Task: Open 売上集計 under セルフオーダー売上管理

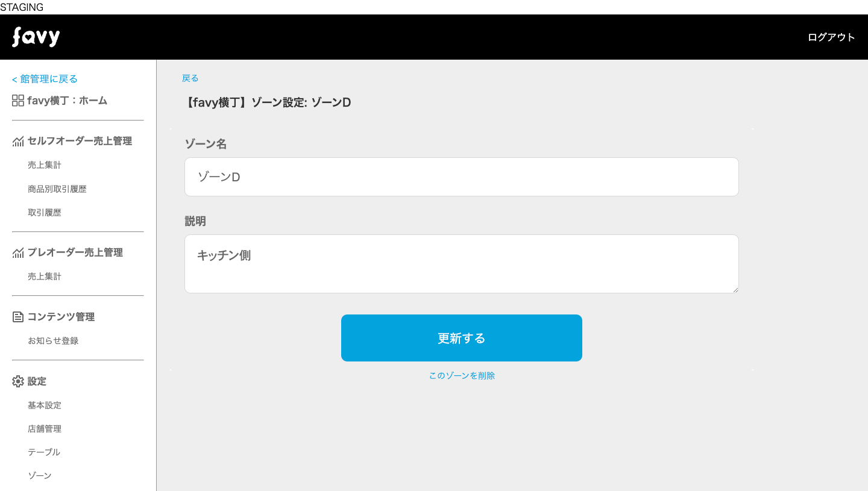Action: [x=45, y=165]
